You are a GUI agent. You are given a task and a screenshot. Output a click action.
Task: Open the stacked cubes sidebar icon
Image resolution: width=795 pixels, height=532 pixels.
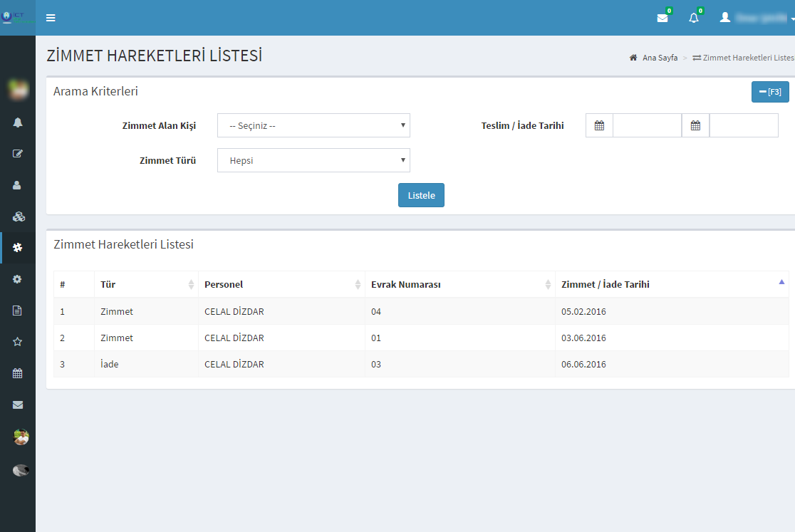coord(18,217)
